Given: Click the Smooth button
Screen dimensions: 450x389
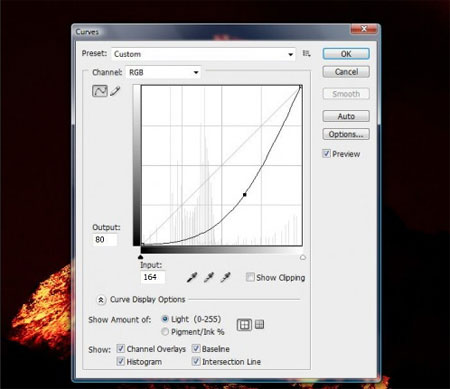Looking at the screenshot, I should (x=346, y=94).
